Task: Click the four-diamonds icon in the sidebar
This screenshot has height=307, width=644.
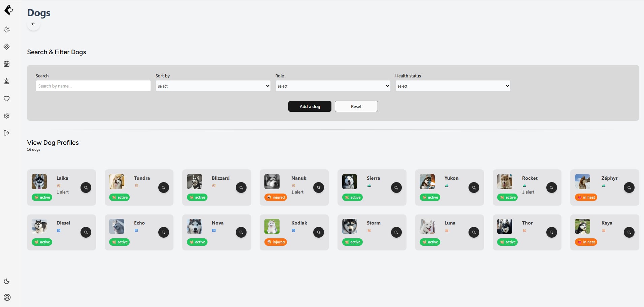Action: tap(7, 47)
